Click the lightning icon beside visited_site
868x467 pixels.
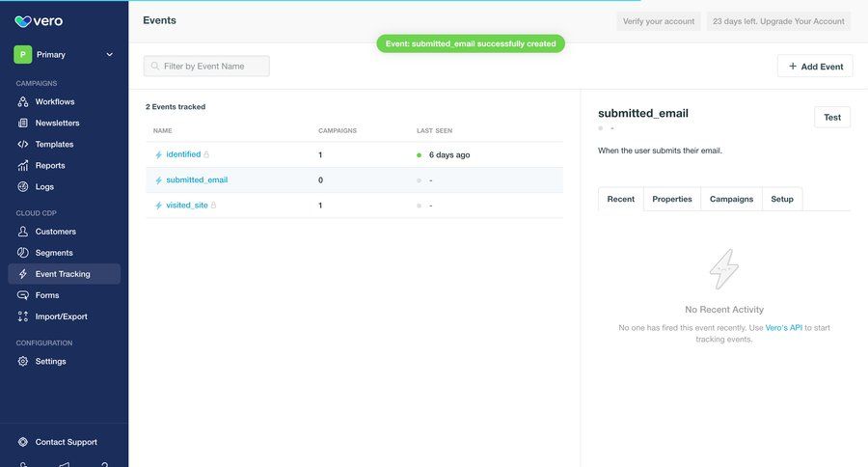pyautogui.click(x=158, y=206)
